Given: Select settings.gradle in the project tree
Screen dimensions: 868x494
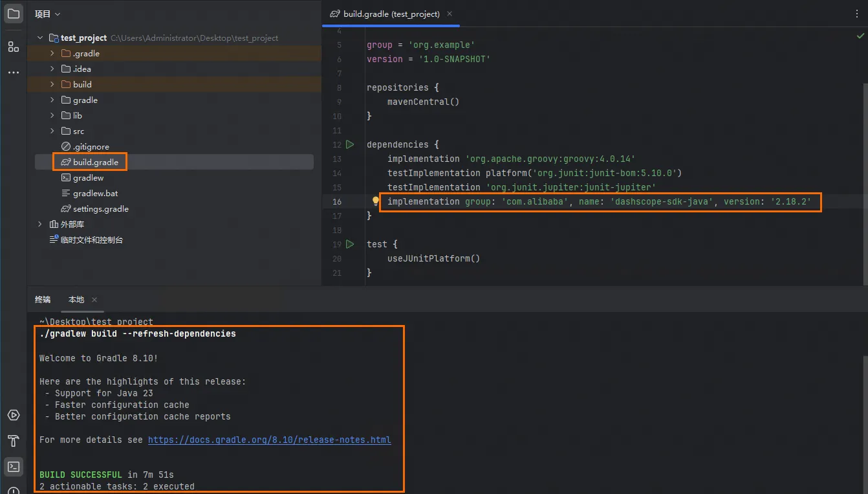Looking at the screenshot, I should (x=100, y=208).
